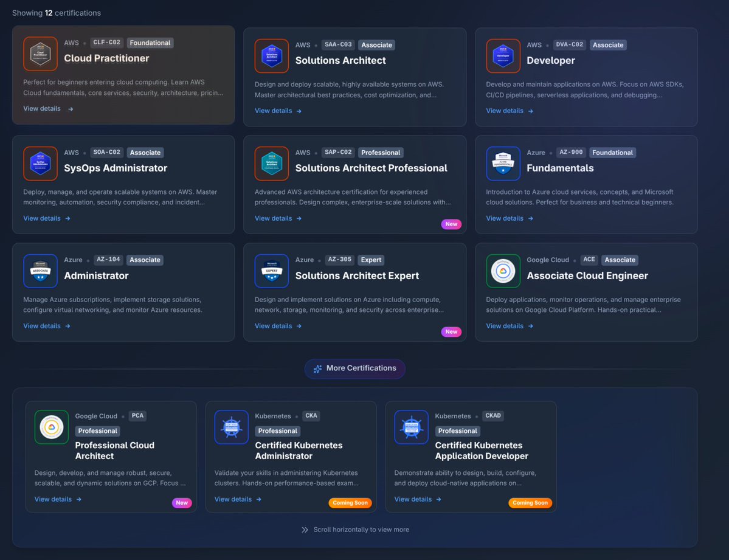729x560 pixels.
Task: Open View details for Solutions Architect SAA-C03
Action: pos(278,111)
